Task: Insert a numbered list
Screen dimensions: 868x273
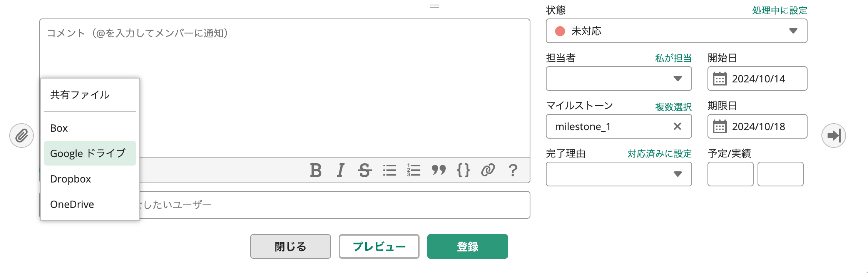Action: point(414,170)
